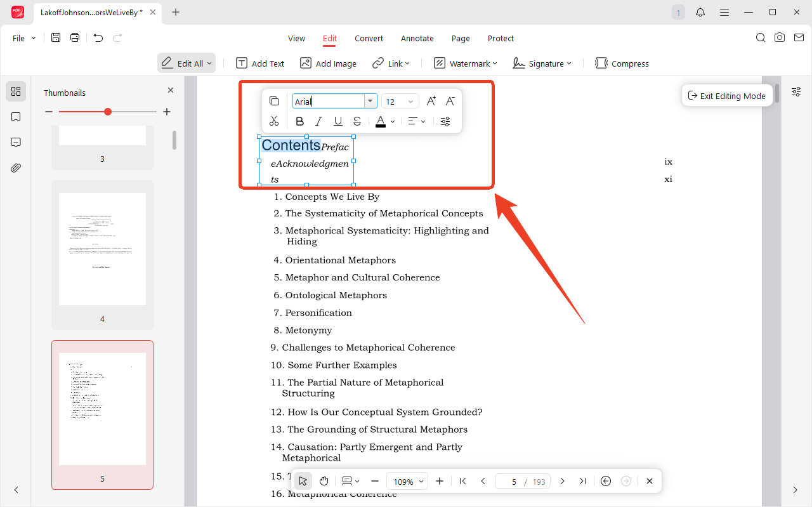The height and width of the screenshot is (507, 812).
Task: Open the Comments panel icon
Action: click(16, 142)
